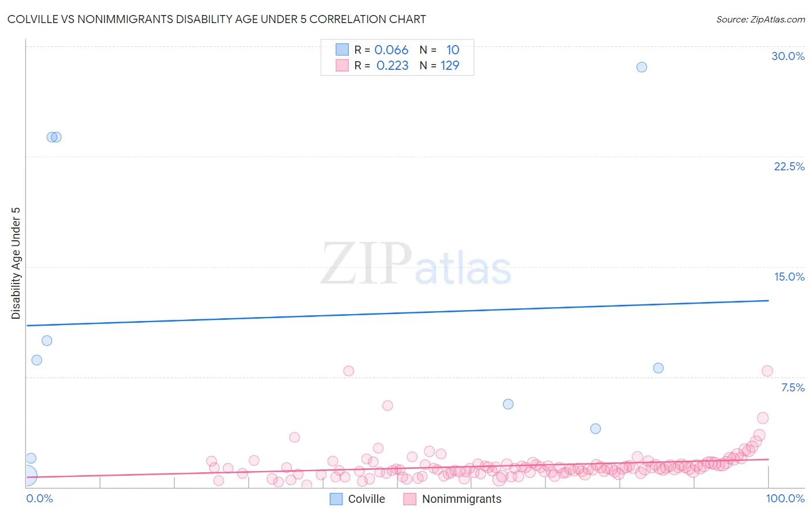The height and width of the screenshot is (515, 812).
Task: Click the 0.0% x-axis label
Action: pyautogui.click(x=39, y=498)
